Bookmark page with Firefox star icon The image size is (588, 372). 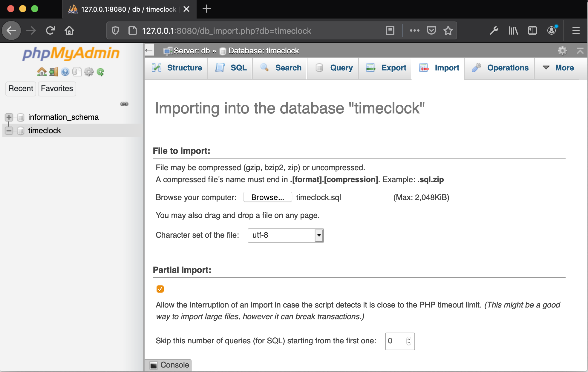[x=448, y=30]
